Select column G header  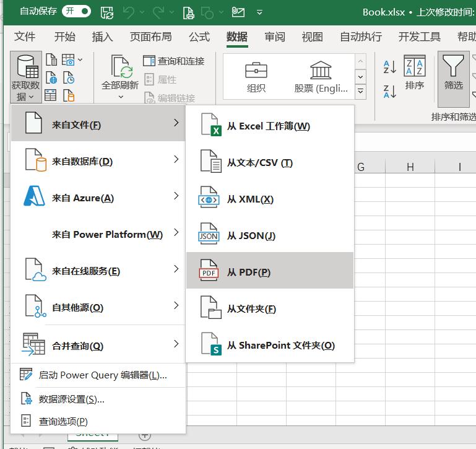(370, 167)
